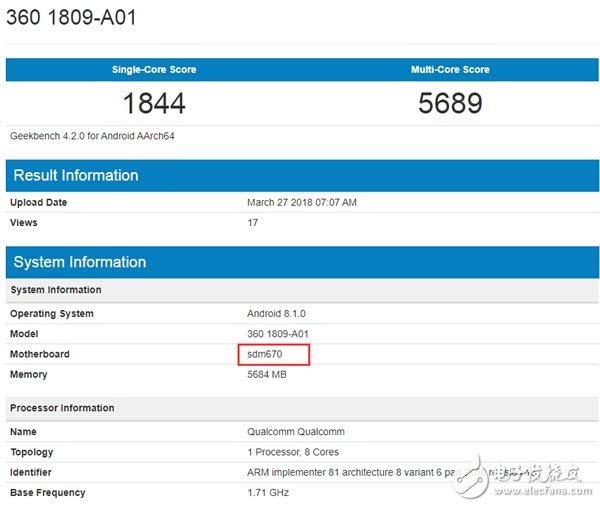600x507 pixels.
Task: Click the Qualcomm Qualcomm processor name
Action: pyautogui.click(x=296, y=432)
